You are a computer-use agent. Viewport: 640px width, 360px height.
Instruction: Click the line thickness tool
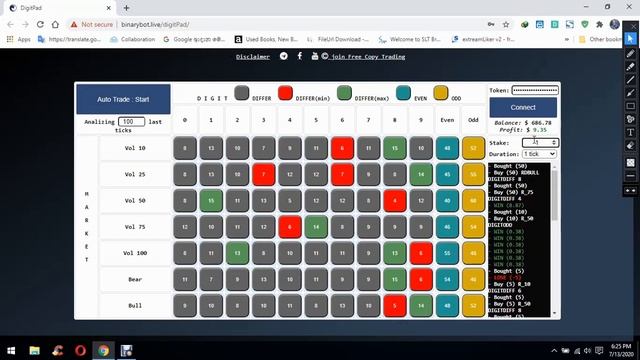(631, 176)
